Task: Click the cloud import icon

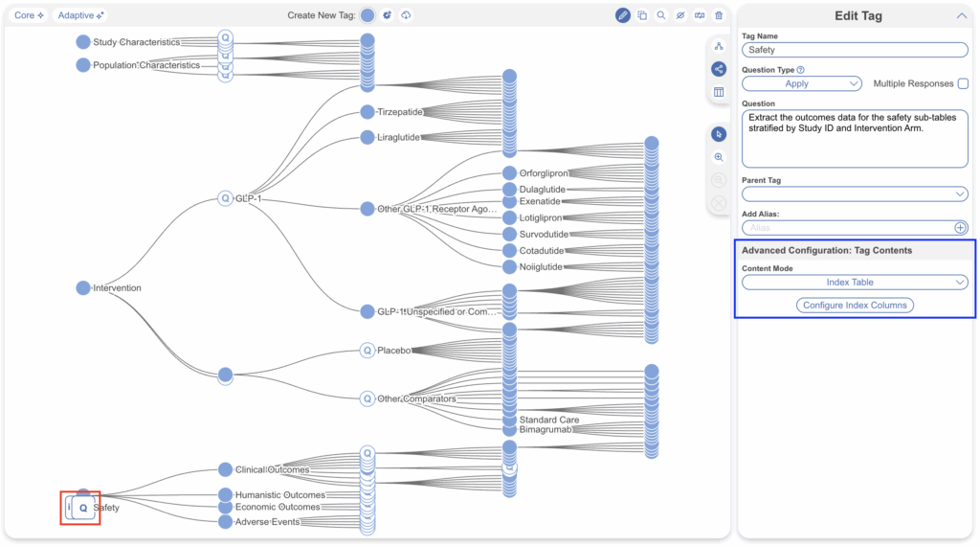Action: point(406,15)
